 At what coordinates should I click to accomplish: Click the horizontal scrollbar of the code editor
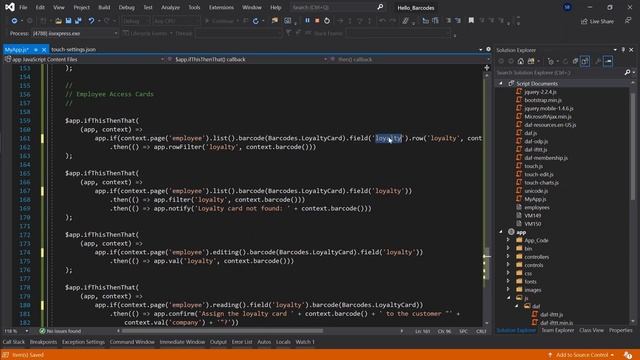coord(222,331)
